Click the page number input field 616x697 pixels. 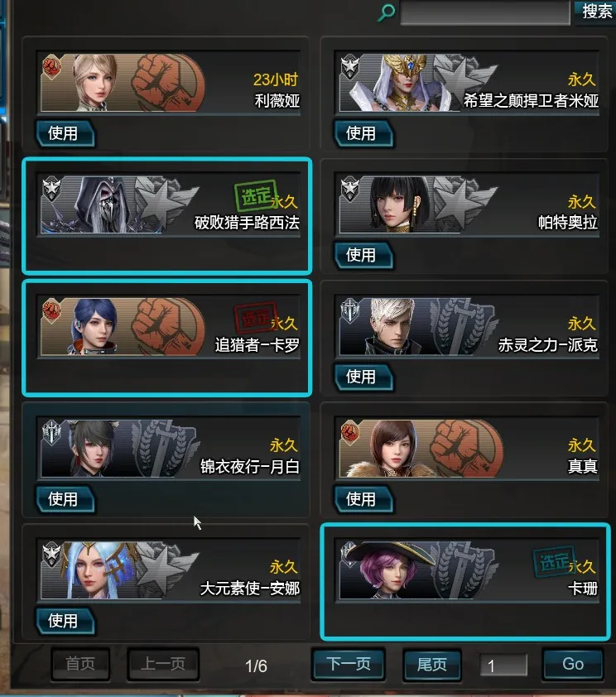pos(503,665)
